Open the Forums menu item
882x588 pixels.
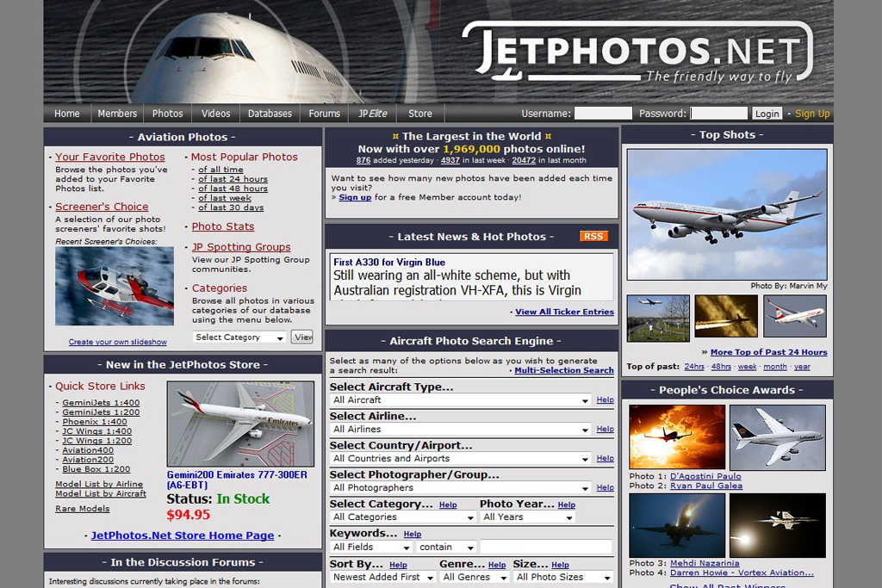pos(325,114)
